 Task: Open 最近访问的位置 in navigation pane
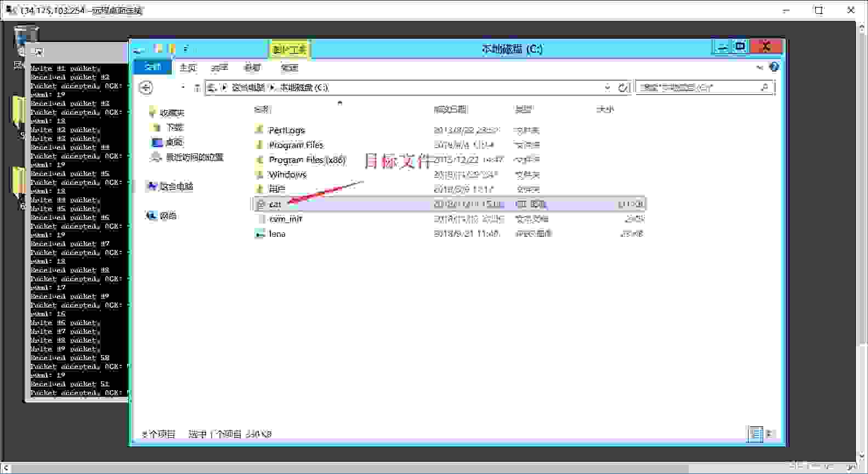(x=195, y=157)
